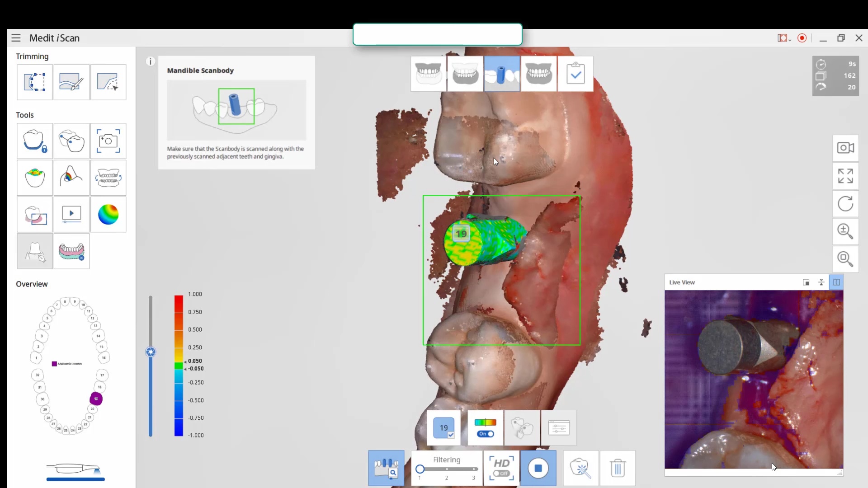Start video recording of the scan view

tap(845, 148)
